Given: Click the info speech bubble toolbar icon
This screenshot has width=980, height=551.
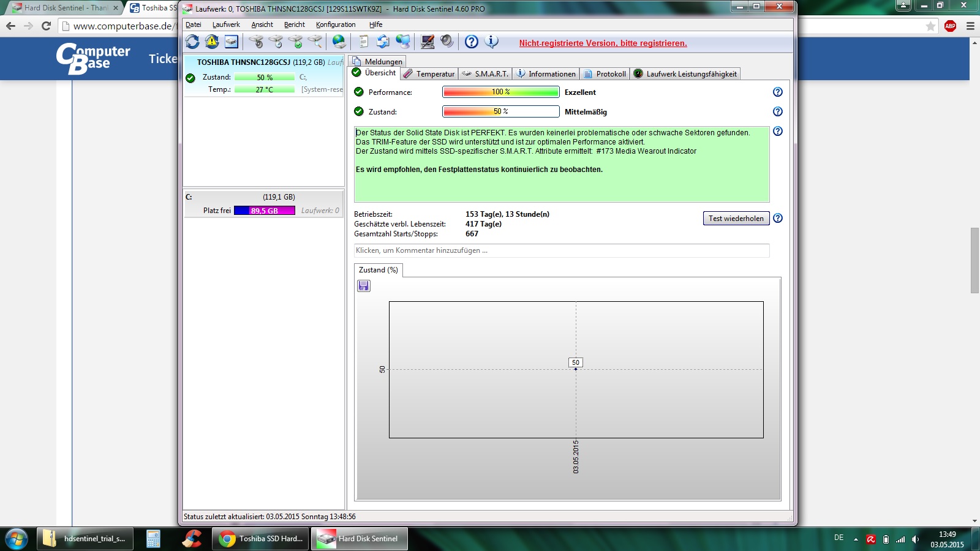Looking at the screenshot, I should click(x=491, y=42).
